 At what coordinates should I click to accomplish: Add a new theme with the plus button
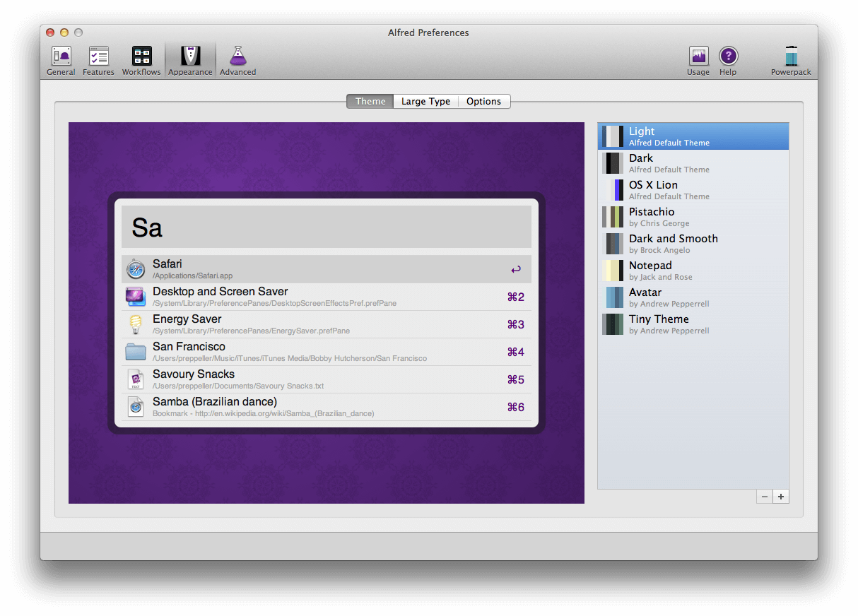[780, 497]
